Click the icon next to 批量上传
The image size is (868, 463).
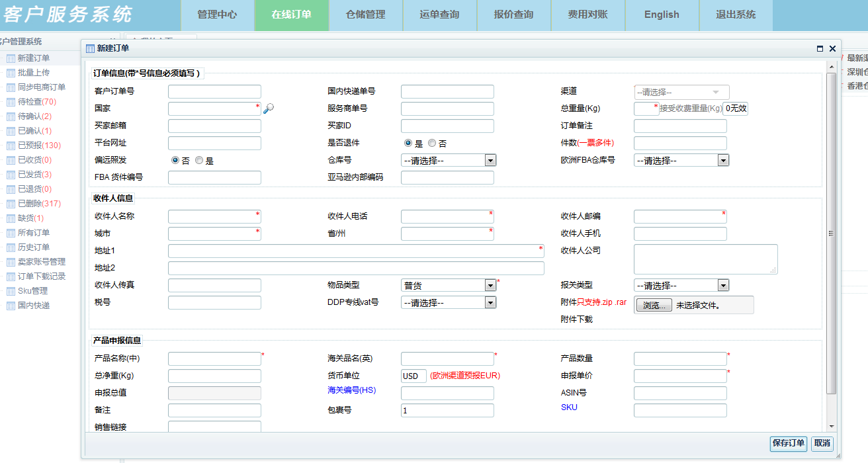[11, 73]
